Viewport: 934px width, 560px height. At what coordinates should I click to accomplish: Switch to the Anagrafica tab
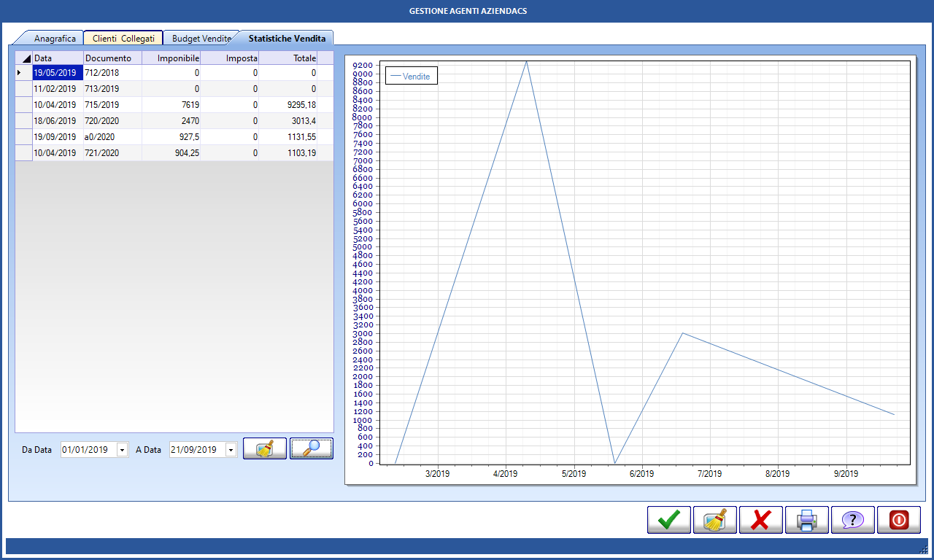point(55,39)
